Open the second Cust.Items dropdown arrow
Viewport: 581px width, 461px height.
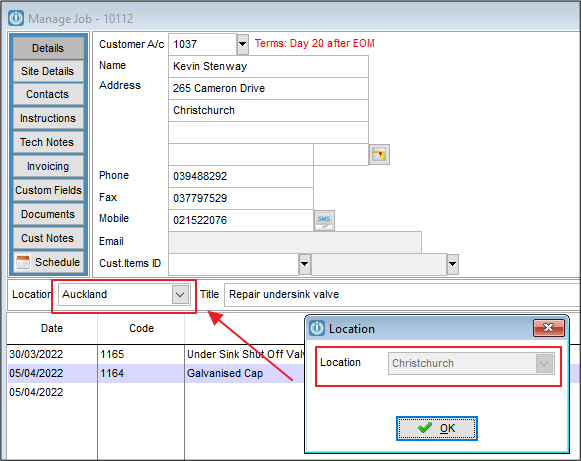click(x=452, y=264)
